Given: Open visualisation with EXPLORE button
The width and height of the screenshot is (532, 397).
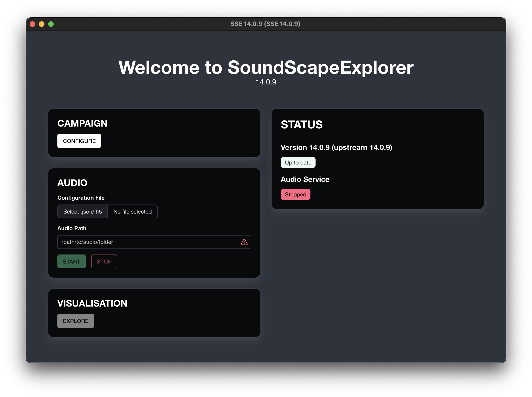Looking at the screenshot, I should [76, 321].
